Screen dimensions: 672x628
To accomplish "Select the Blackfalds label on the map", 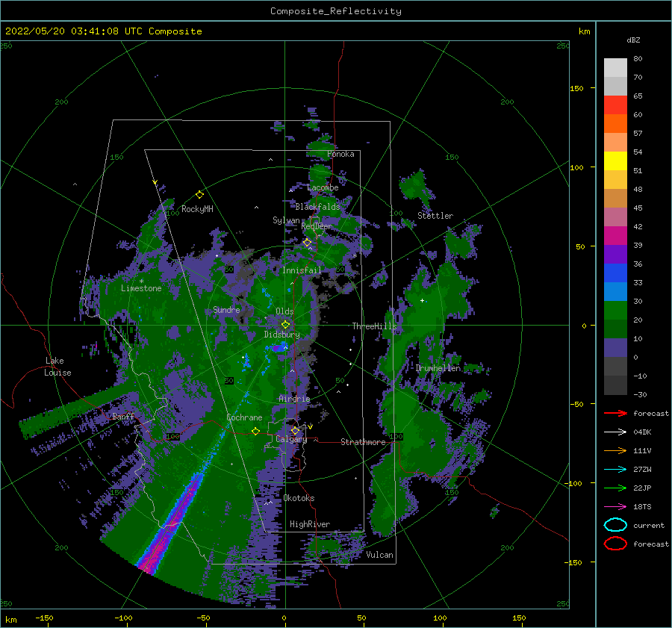I will coord(317,207).
